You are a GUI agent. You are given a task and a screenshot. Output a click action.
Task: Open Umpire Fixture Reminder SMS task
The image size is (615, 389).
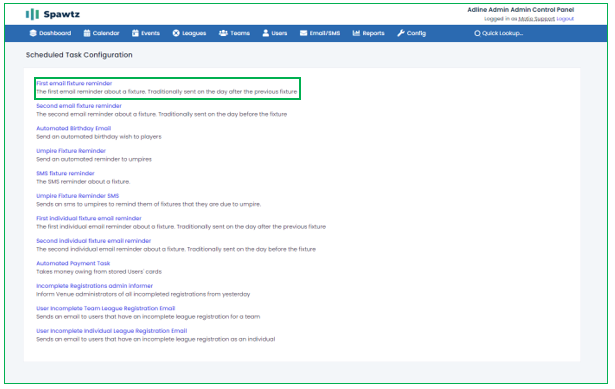tap(78, 196)
